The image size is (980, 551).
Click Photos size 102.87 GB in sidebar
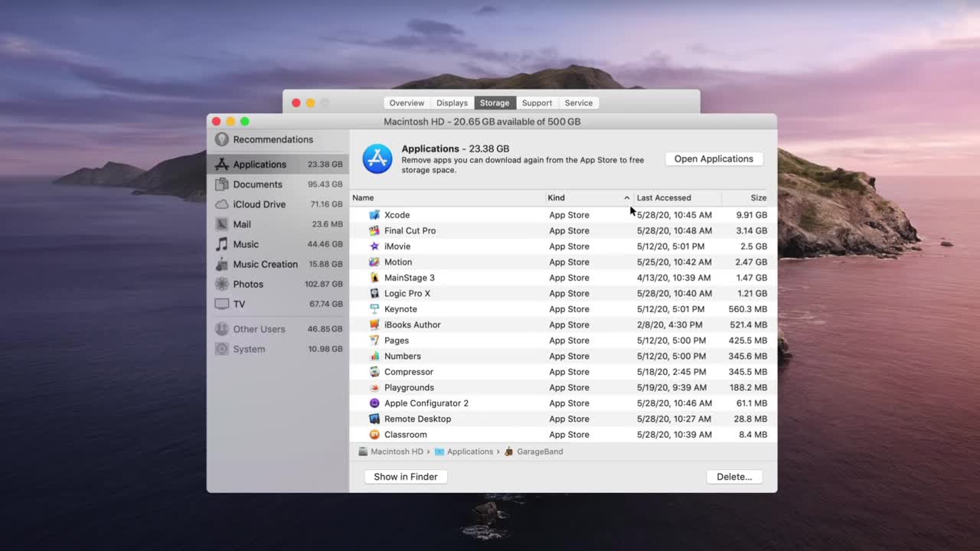[x=324, y=284]
